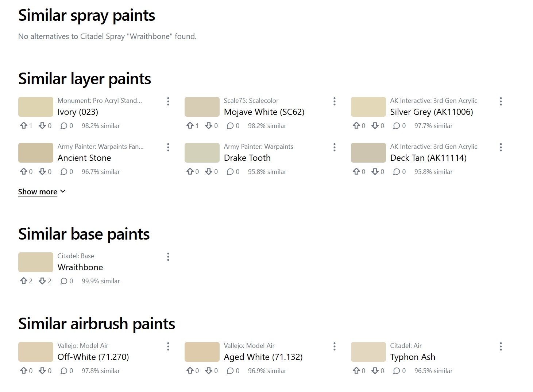Open three-dot menu for Mojave White
The image size is (533, 392).
pyautogui.click(x=335, y=101)
